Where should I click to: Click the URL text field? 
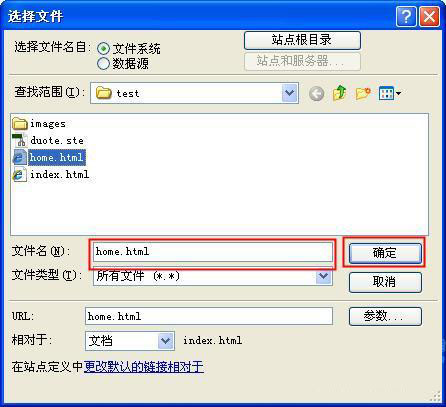(x=209, y=316)
